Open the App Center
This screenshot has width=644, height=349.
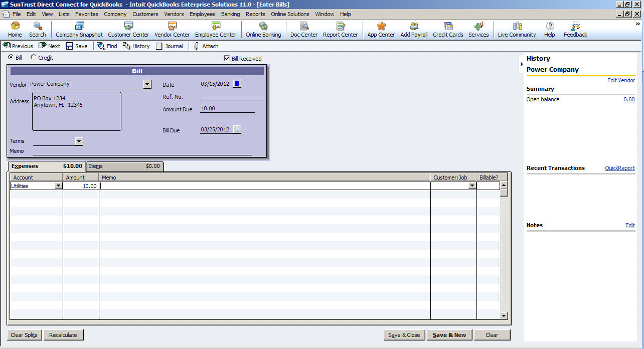click(x=381, y=30)
